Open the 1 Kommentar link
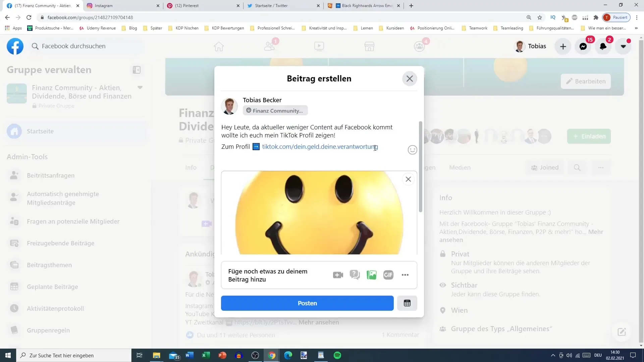 (400, 335)
